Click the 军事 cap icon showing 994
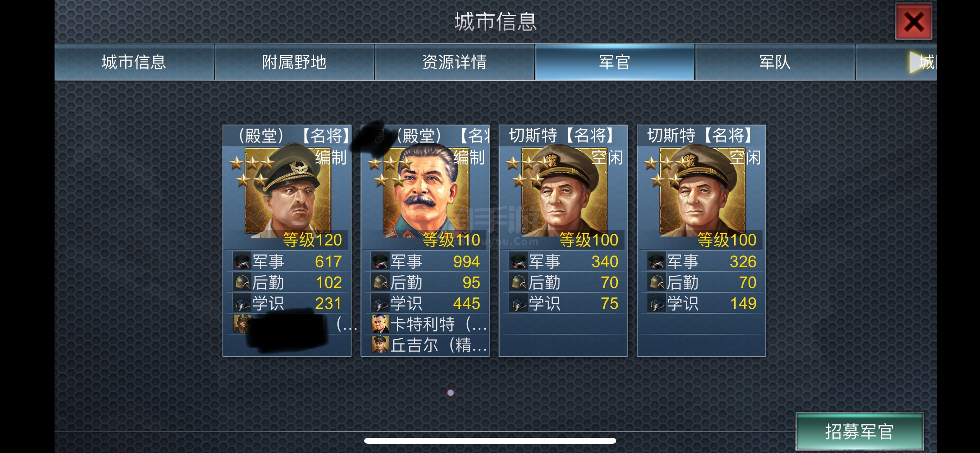This screenshot has height=453, width=980. pos(380,261)
